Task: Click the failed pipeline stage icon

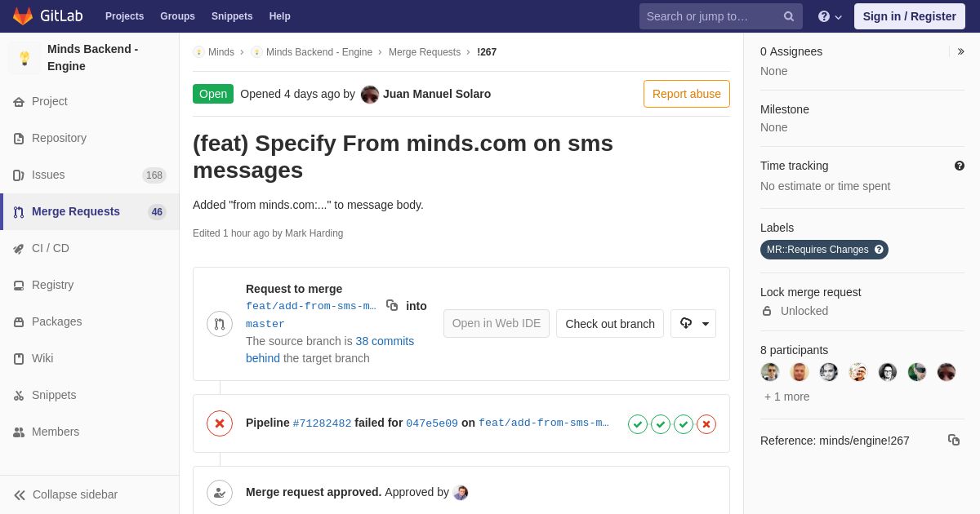Action: [x=706, y=424]
